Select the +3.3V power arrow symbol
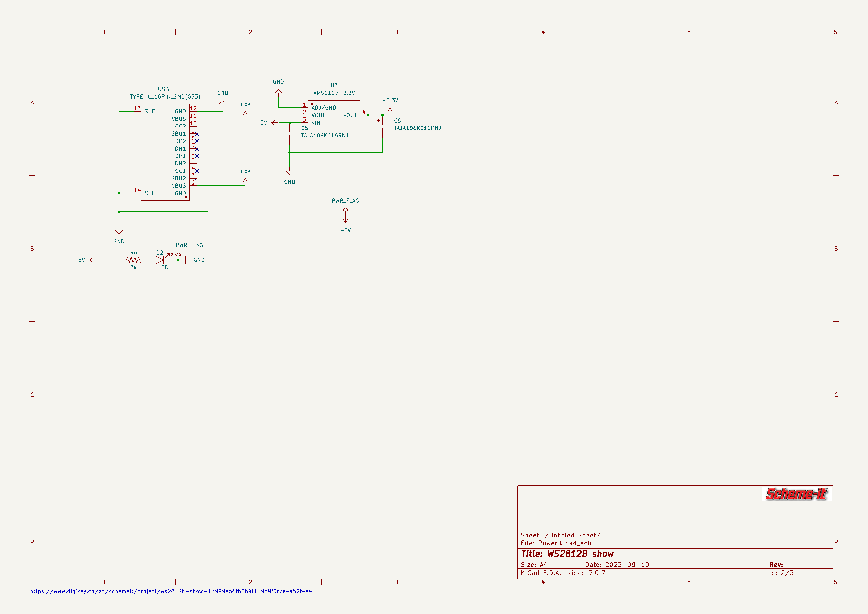868x614 pixels. [390, 110]
